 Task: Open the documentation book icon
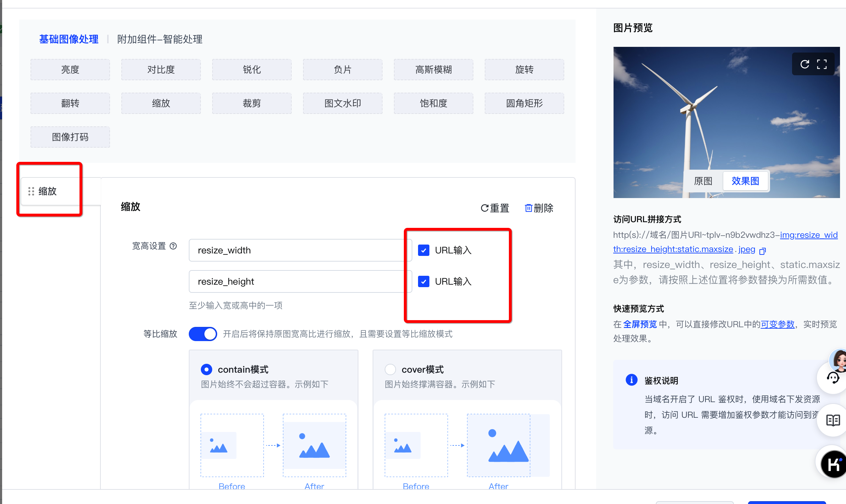(x=833, y=420)
